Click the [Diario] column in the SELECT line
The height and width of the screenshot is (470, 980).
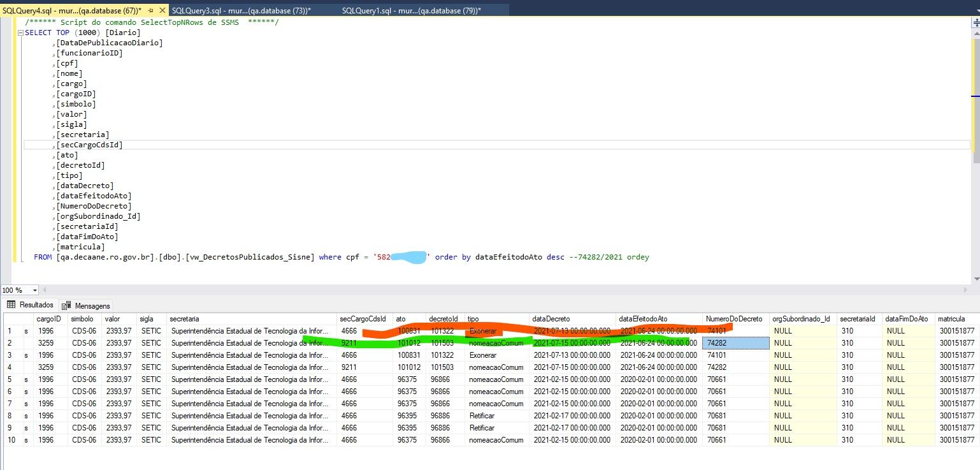coord(122,33)
